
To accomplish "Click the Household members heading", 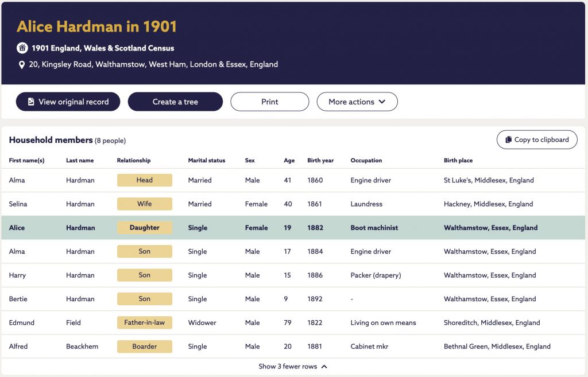I will click(51, 140).
